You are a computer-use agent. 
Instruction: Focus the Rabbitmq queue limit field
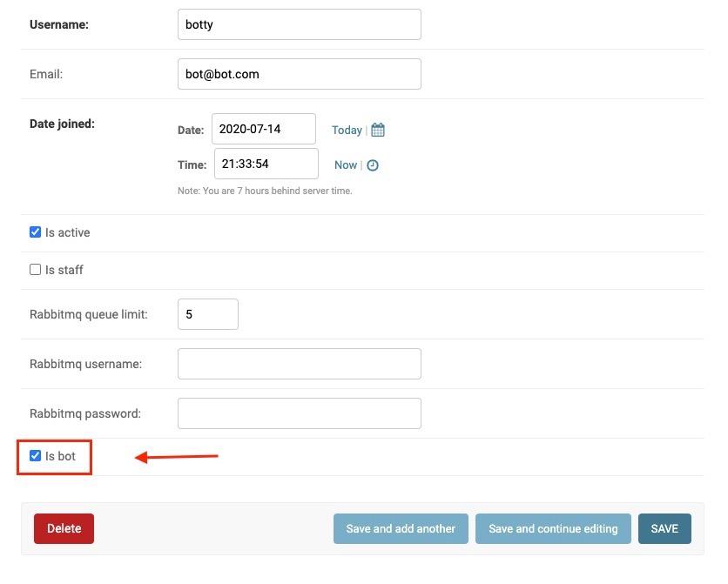208,314
